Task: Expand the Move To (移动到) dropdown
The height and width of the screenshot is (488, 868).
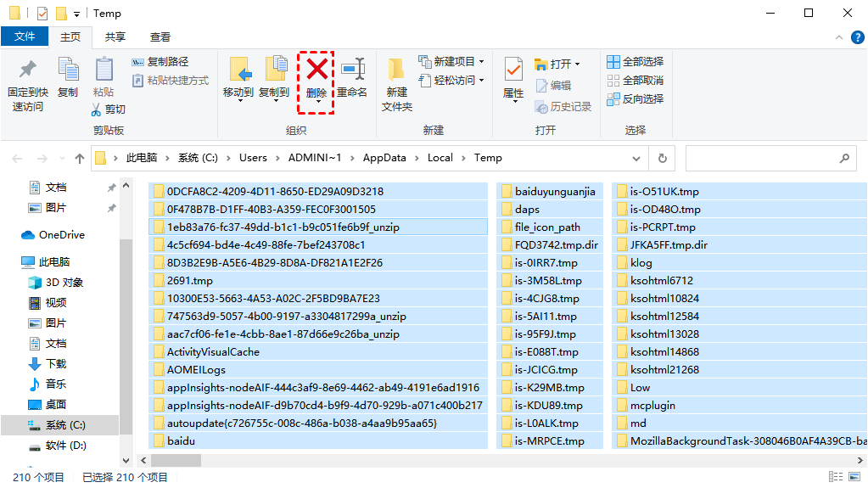Action: pyautogui.click(x=238, y=102)
